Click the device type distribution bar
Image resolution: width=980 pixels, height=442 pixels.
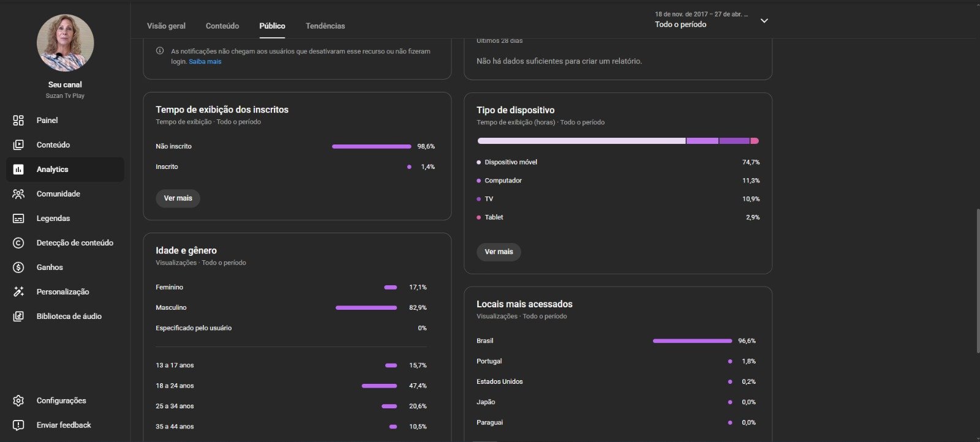[x=617, y=141]
